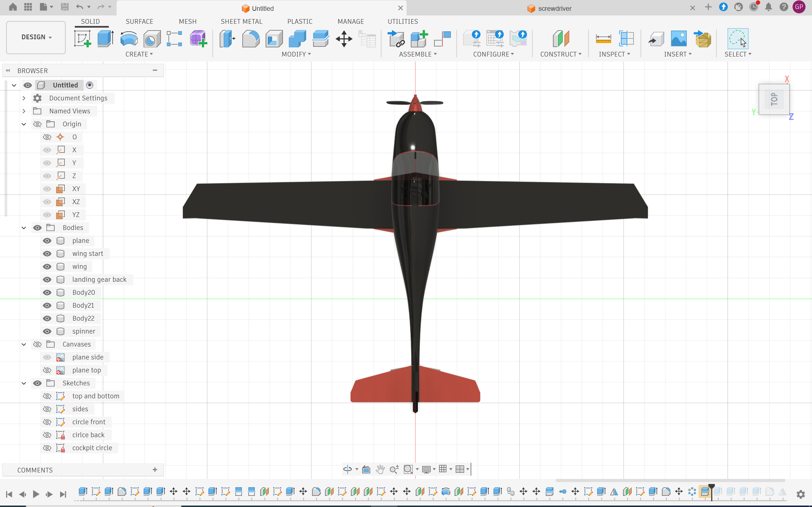This screenshot has height=507, width=812.
Task: Select the Shell tool
Action: point(274,39)
